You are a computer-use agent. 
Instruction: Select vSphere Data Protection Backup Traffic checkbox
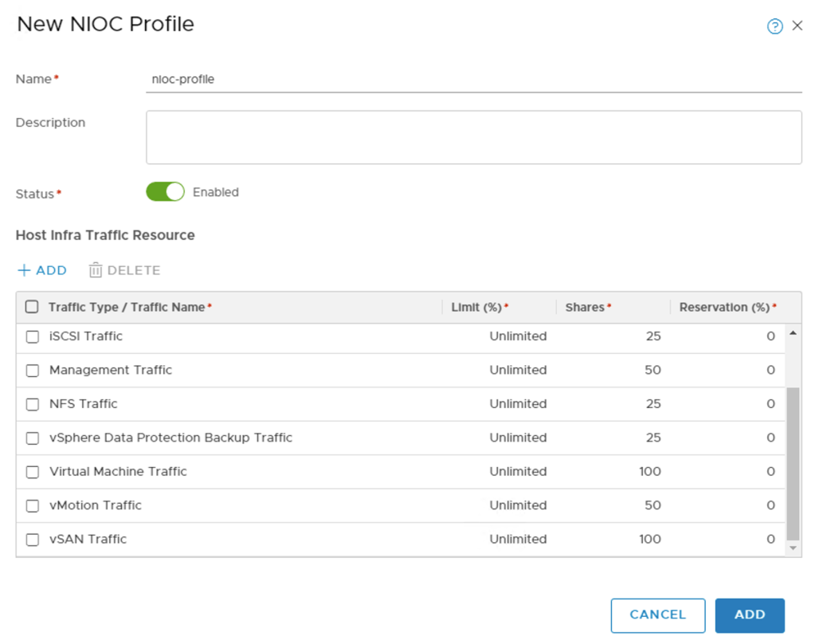[32, 438]
